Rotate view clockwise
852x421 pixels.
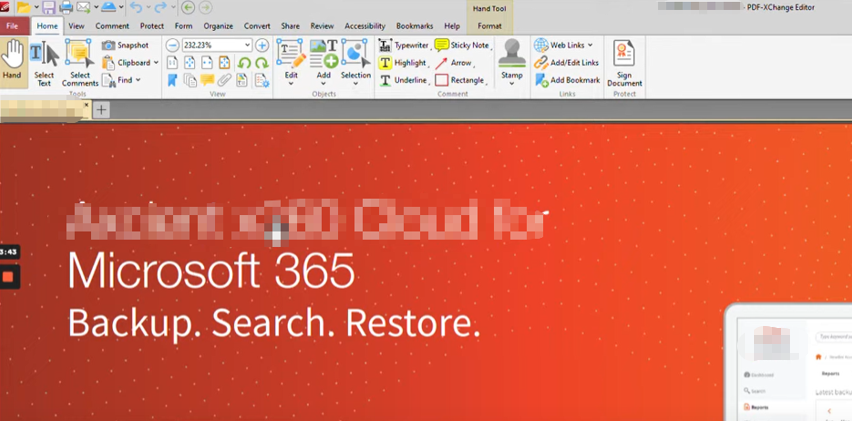(262, 62)
